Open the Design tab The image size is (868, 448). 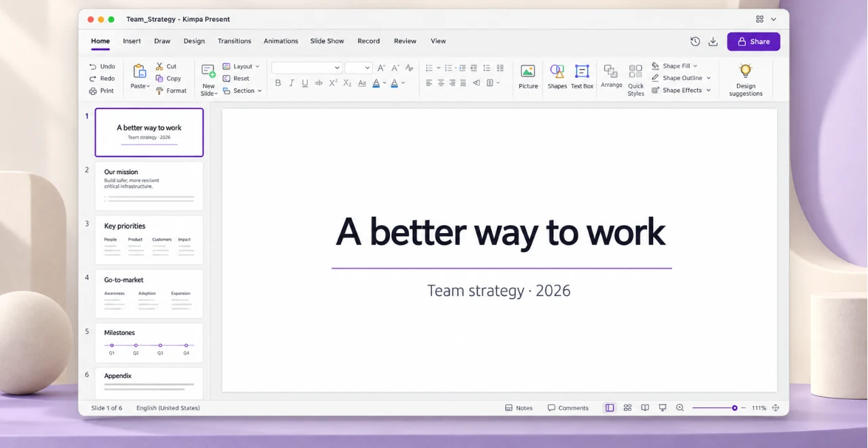click(194, 41)
